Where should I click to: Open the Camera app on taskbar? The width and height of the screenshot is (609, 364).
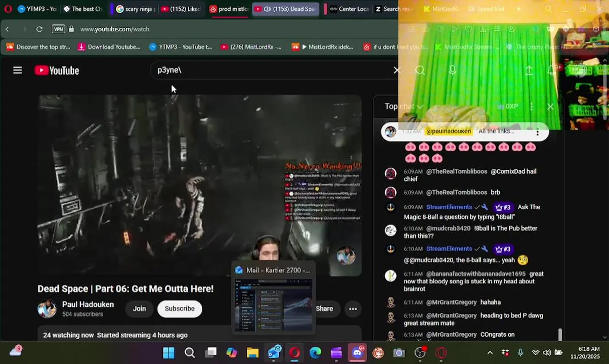[399, 353]
